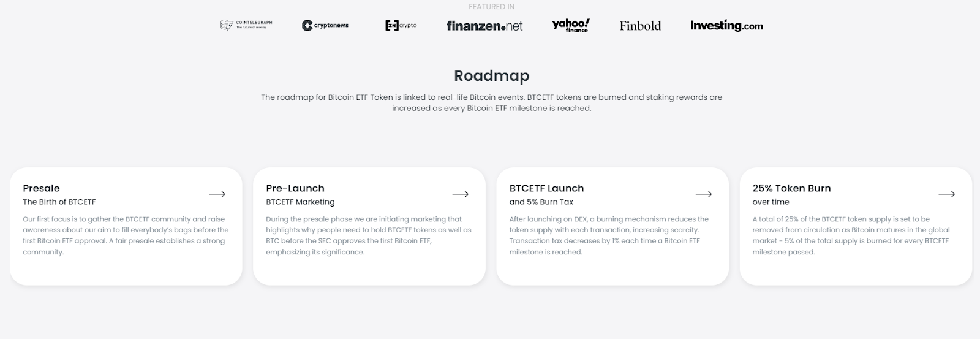Screen dimensions: 980x339
Task: Click the Cointelegraph logo
Action: click(246, 25)
